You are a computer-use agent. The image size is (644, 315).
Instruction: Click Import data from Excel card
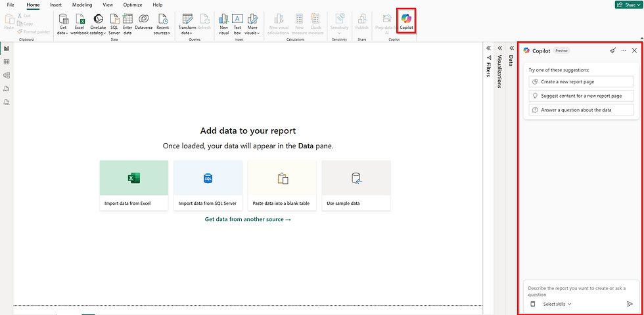point(134,185)
